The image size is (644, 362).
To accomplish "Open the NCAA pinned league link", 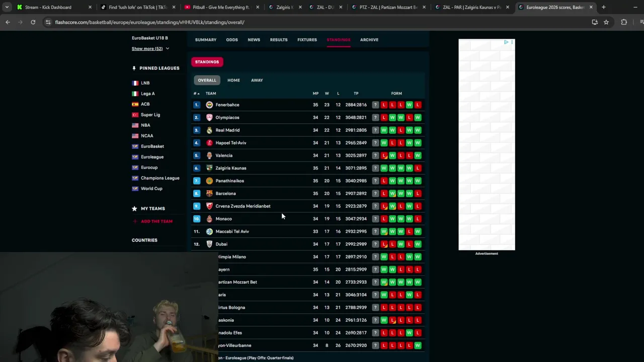I will [x=147, y=136].
